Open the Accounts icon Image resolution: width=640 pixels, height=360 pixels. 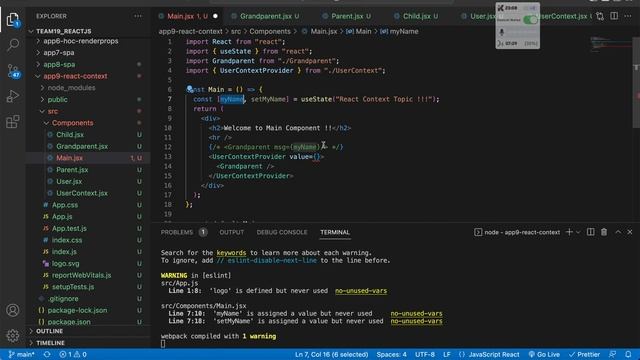point(13,310)
